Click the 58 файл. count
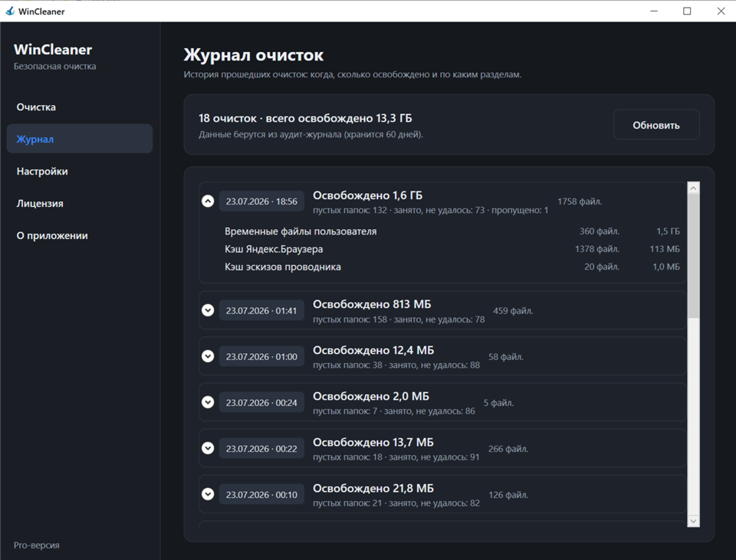Screen dimensions: 736x560 click(506, 356)
